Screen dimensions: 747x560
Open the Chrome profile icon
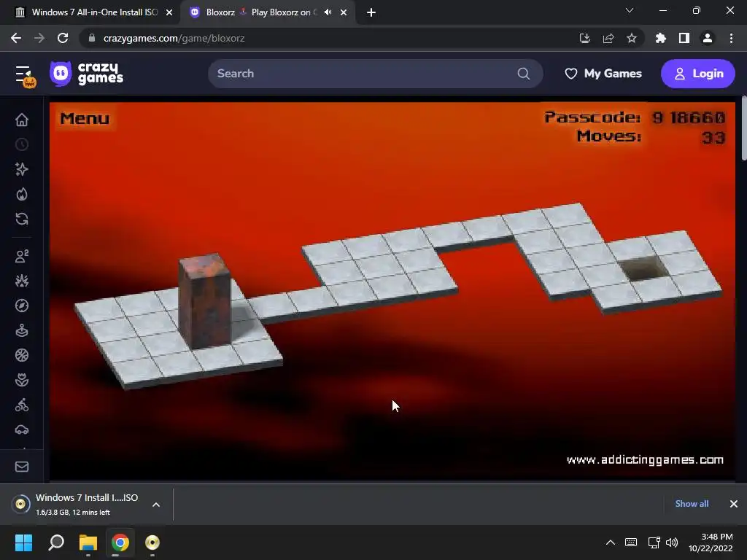tap(708, 38)
